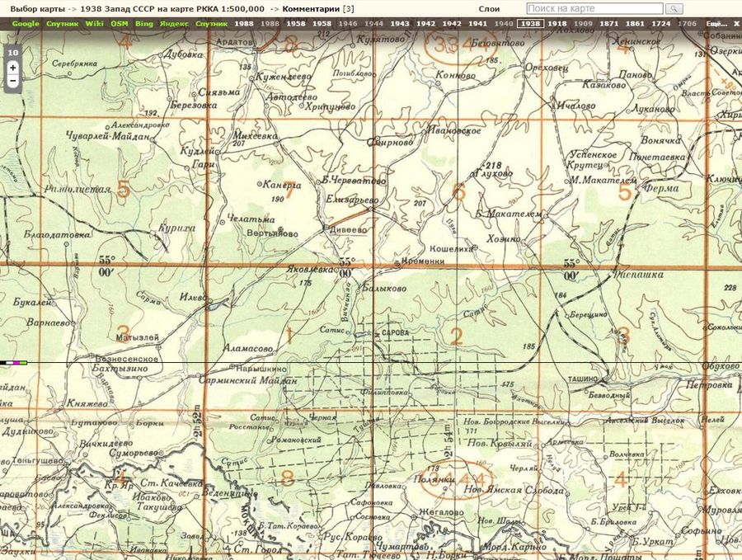Zoom in with the plus button
Viewport: 742px width, 560px height.
point(12,67)
